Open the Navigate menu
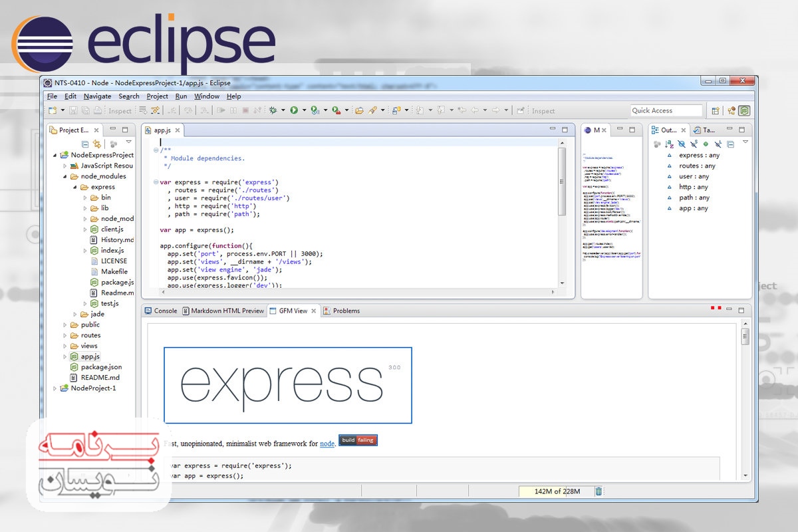The width and height of the screenshot is (798, 532). (98, 96)
